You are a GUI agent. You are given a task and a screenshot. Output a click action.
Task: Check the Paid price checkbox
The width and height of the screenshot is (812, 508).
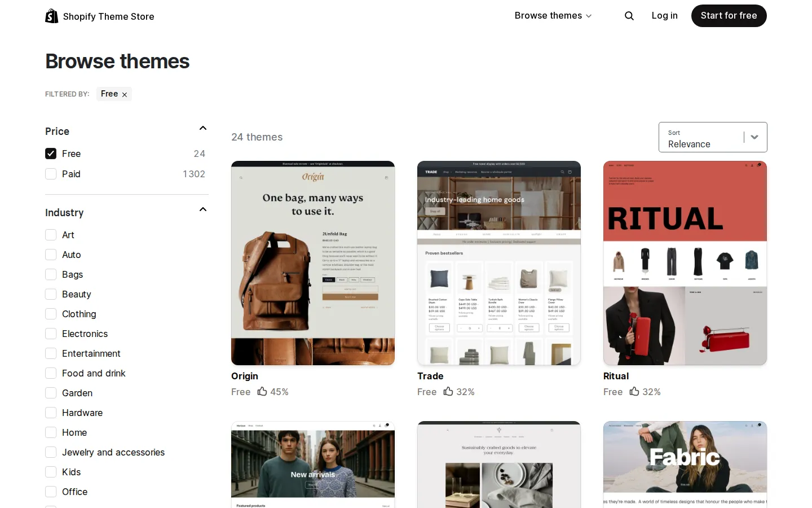point(51,174)
